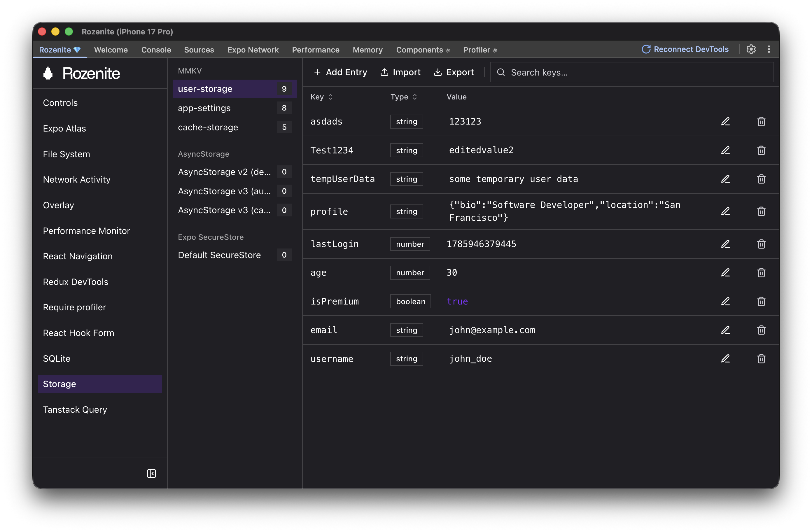The image size is (812, 532).
Task: Open the Redux DevTools plugin
Action: point(100,282)
